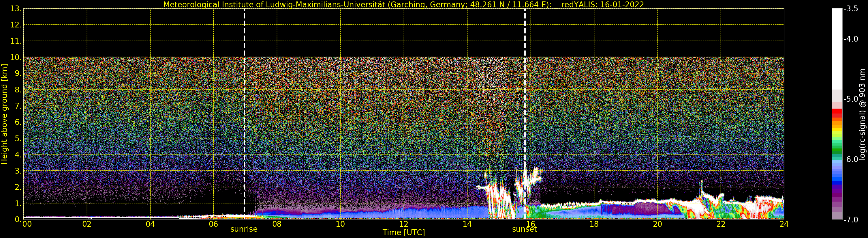Click the '13.' height axis tick label
This screenshot has width=868, height=238.
(x=16, y=9)
